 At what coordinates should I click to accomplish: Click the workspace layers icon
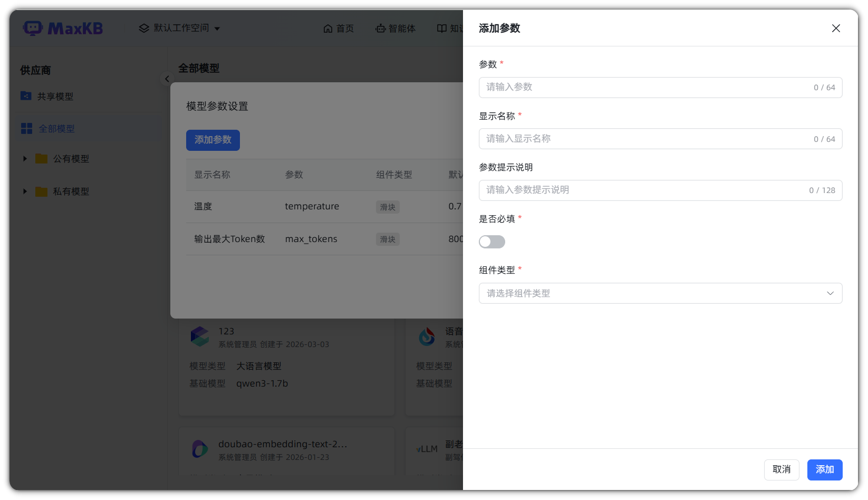click(x=144, y=28)
